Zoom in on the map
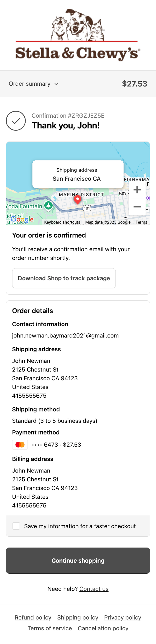Image resolution: width=156 pixels, height=644 pixels. [x=137, y=189]
